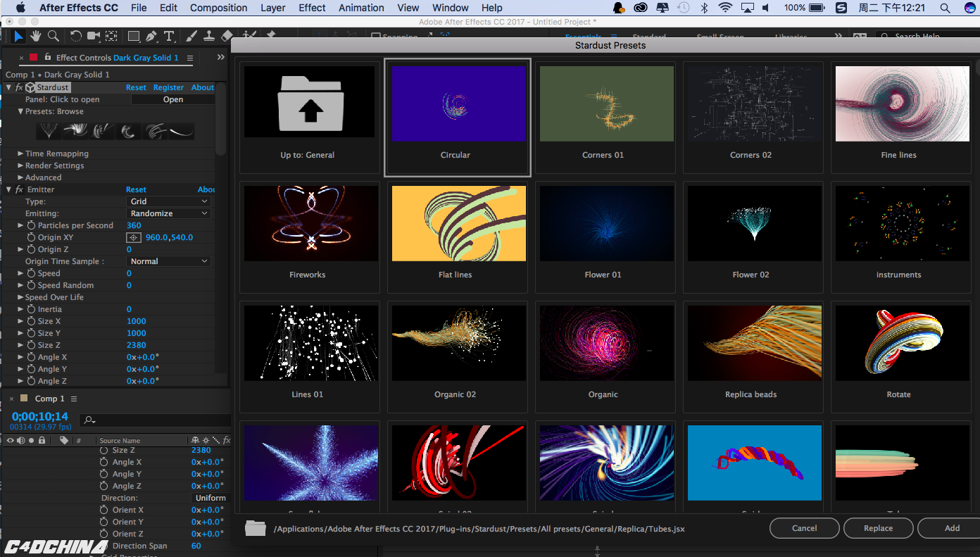Open the Window menu

tap(451, 8)
